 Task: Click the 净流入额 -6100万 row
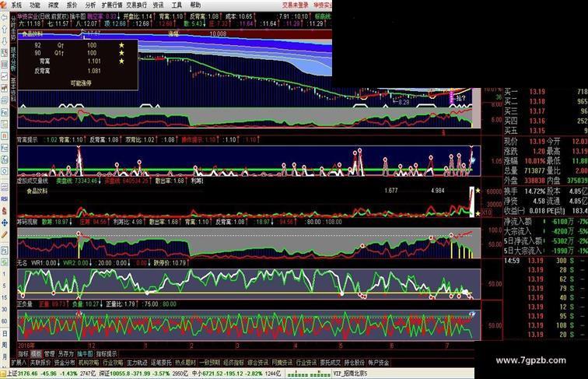tap(545, 221)
